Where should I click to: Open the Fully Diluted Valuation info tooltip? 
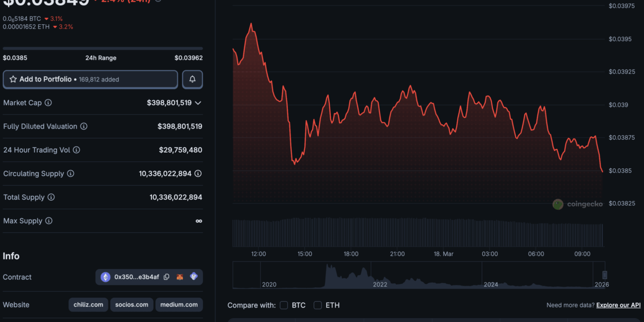pyautogui.click(x=84, y=126)
